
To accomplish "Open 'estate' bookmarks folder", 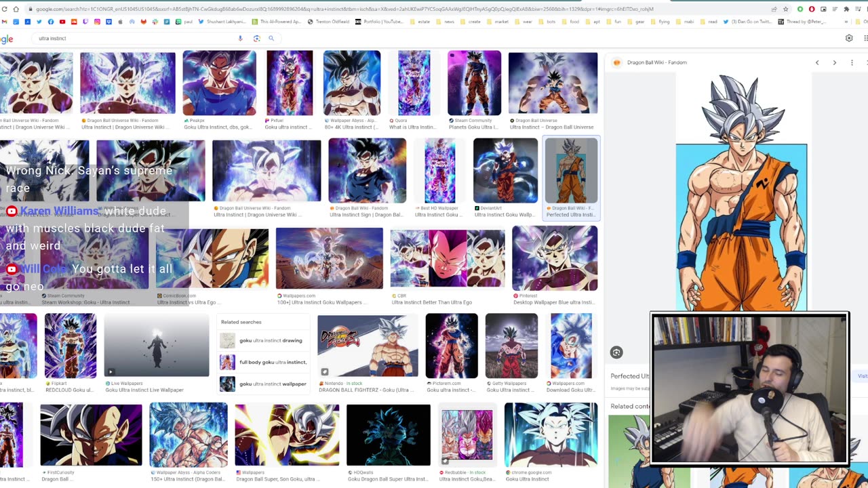I will point(419,22).
